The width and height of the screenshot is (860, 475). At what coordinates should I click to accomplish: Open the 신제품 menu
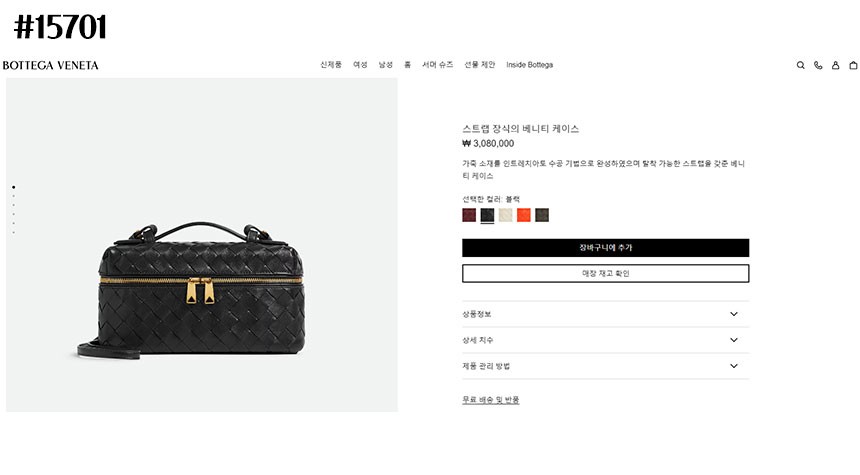coord(331,65)
